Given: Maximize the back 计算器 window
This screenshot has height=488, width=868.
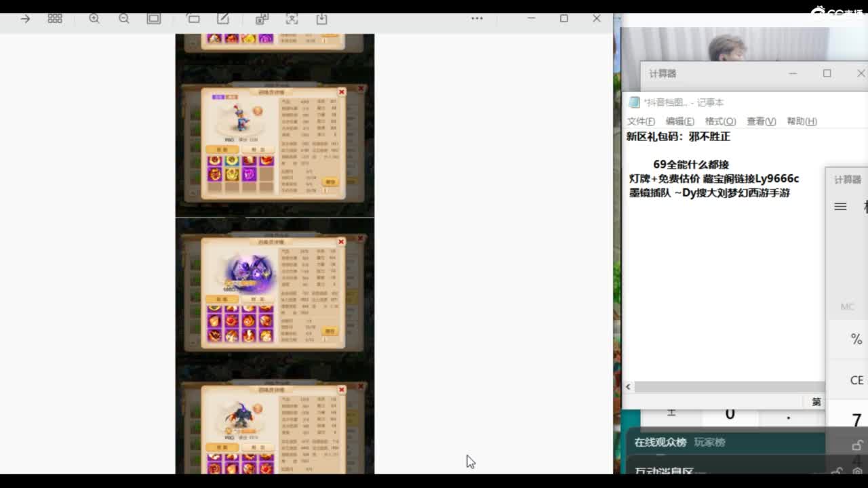Looking at the screenshot, I should [x=827, y=73].
